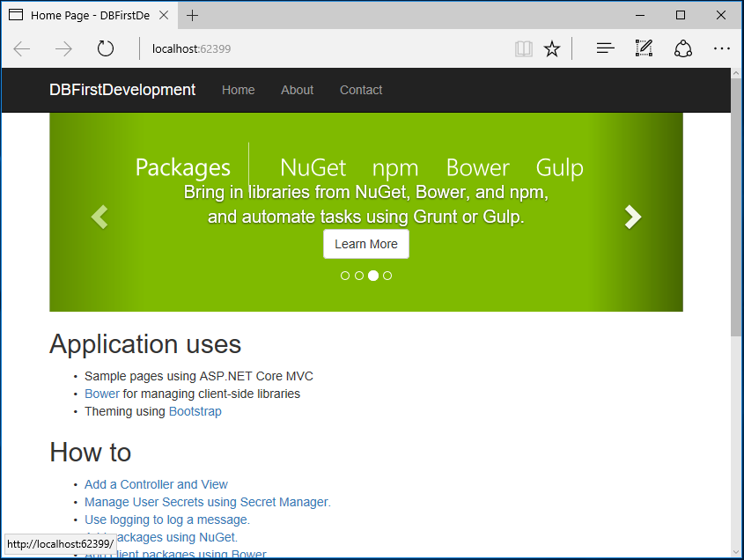Open the Bootstrap link
The image size is (744, 560).
195,411
